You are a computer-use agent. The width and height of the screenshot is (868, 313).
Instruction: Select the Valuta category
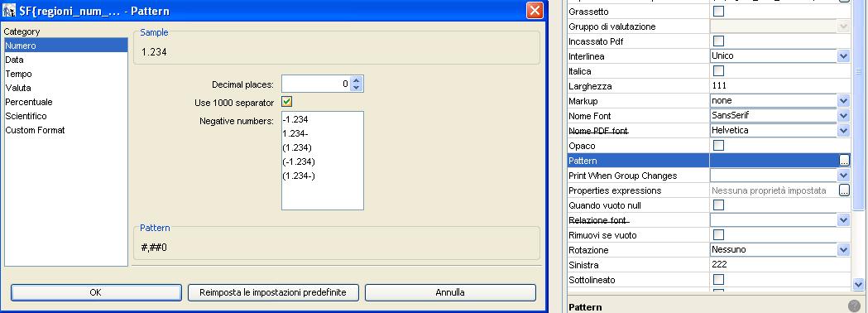tap(18, 88)
